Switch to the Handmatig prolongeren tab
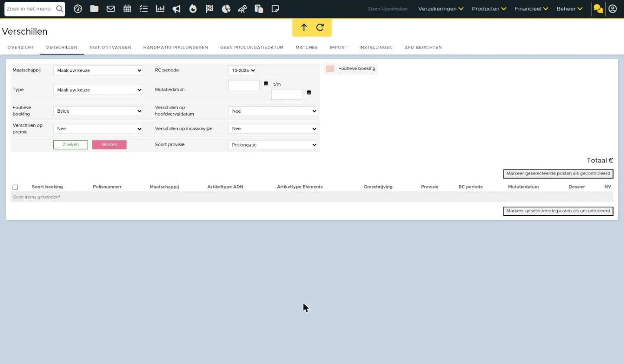The image size is (624, 364). pyautogui.click(x=175, y=47)
